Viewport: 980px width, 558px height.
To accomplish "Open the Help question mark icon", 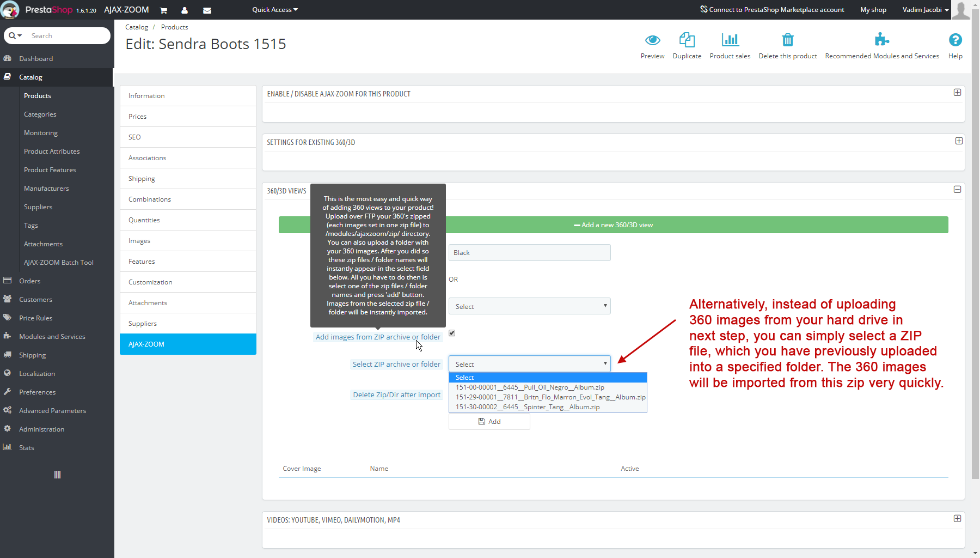I will pyautogui.click(x=955, y=40).
